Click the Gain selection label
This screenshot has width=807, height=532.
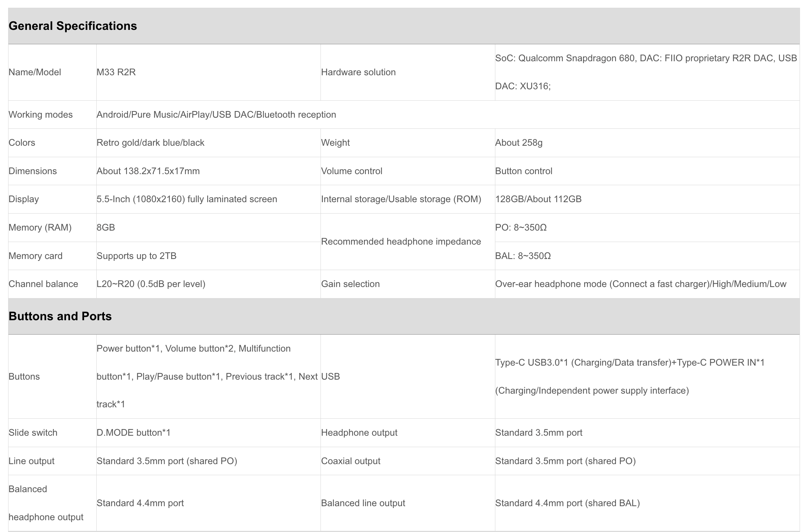click(x=350, y=284)
